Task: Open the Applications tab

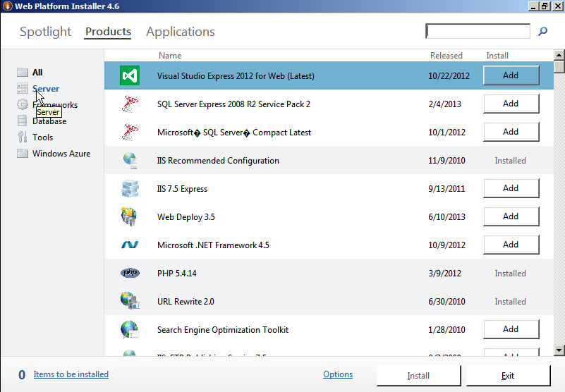Action: (x=180, y=32)
